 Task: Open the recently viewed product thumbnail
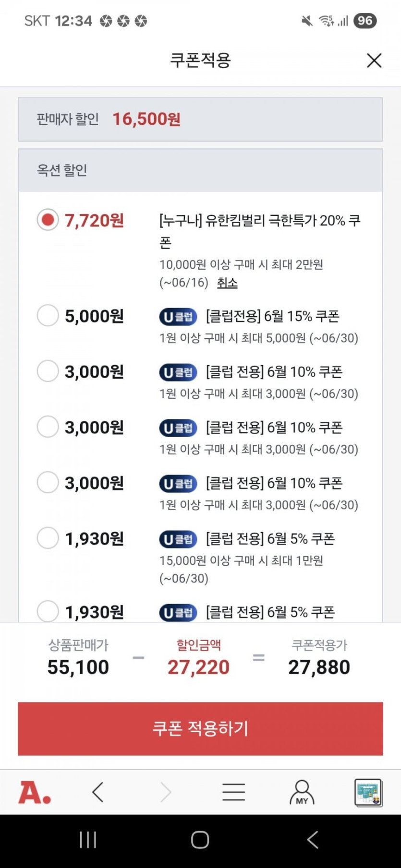click(x=368, y=792)
